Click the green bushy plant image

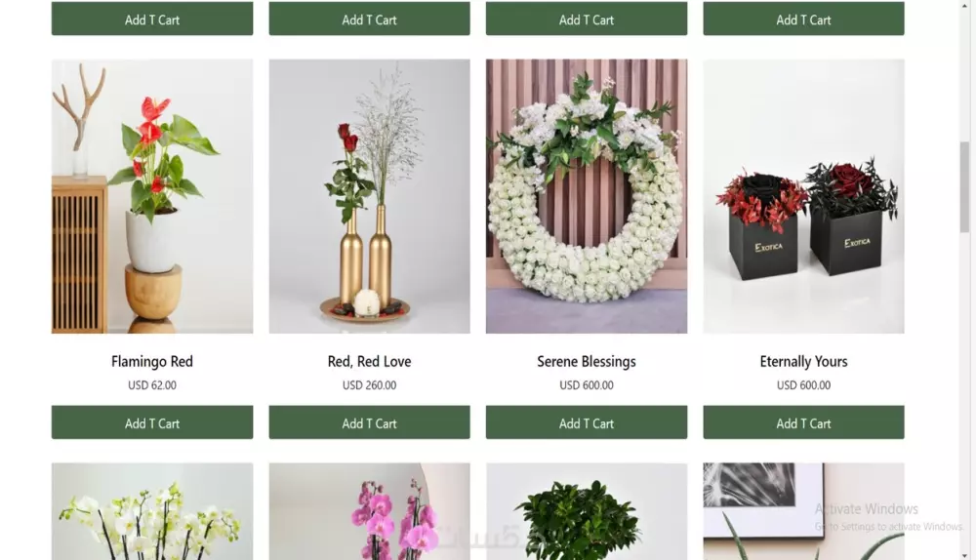coord(587,511)
